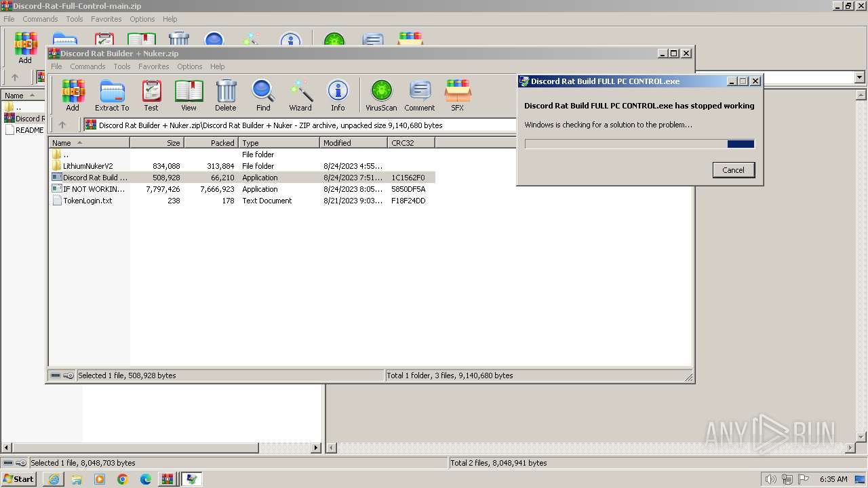Select Discord Rat Build application row

pyautogui.click(x=241, y=178)
